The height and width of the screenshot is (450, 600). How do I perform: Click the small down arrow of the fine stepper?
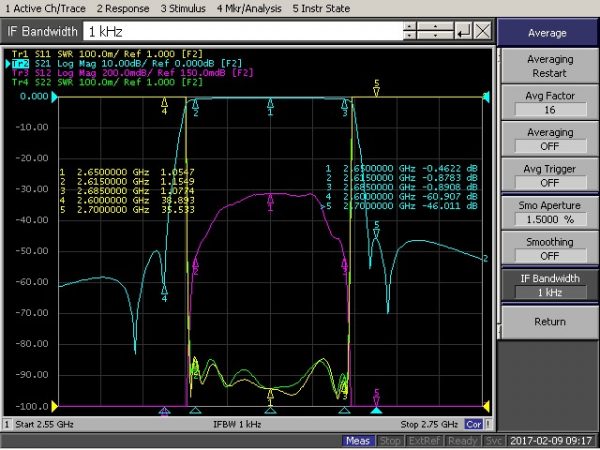coord(409,36)
